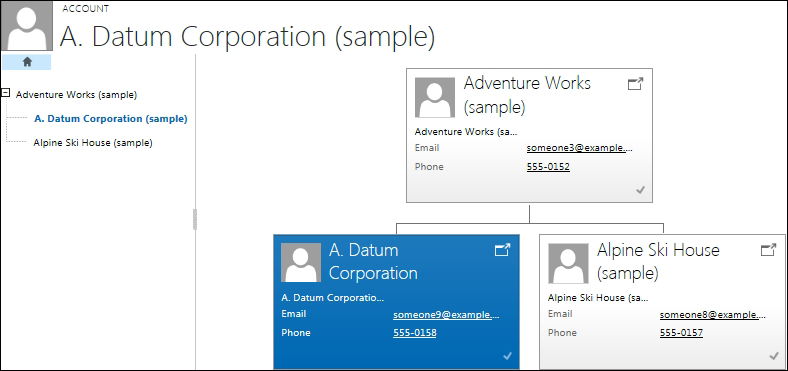The image size is (788, 371).
Task: Click the pane splitter handle between tree and tiles
Action: point(195,219)
